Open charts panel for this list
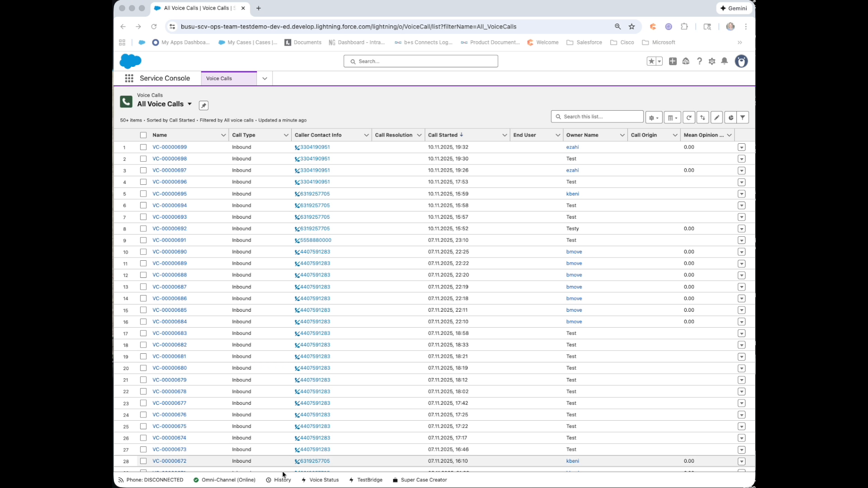 click(x=731, y=117)
